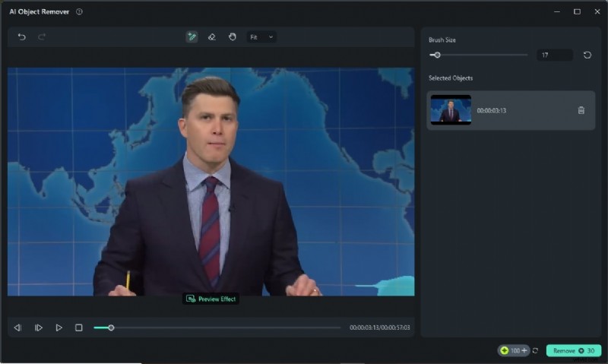608x364 pixels.
Task: Click the Brush Size value field
Action: point(554,55)
